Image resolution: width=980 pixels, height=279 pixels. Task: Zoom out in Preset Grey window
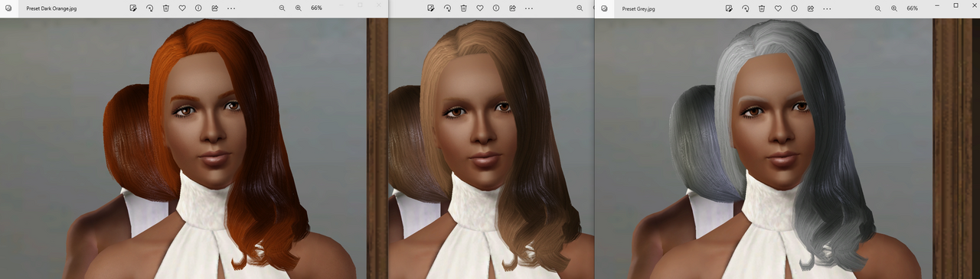point(877,8)
